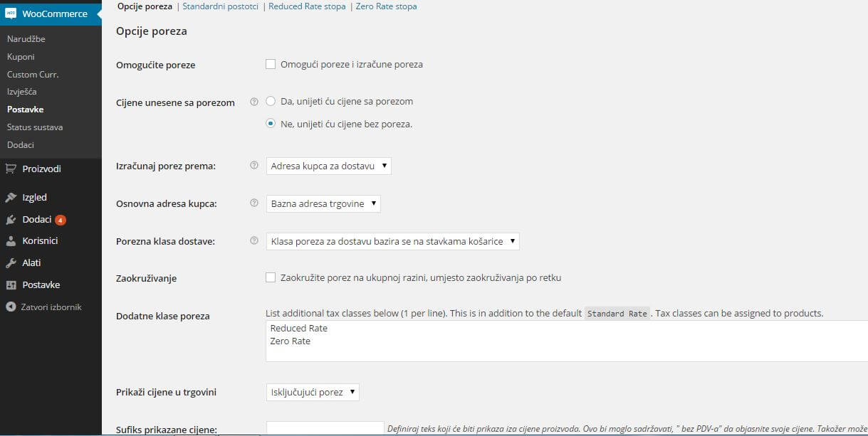Viewport: 868px width, 436px height.
Task: Select radio Da, unijeti ću cijene sa porezom
Action: [271, 101]
